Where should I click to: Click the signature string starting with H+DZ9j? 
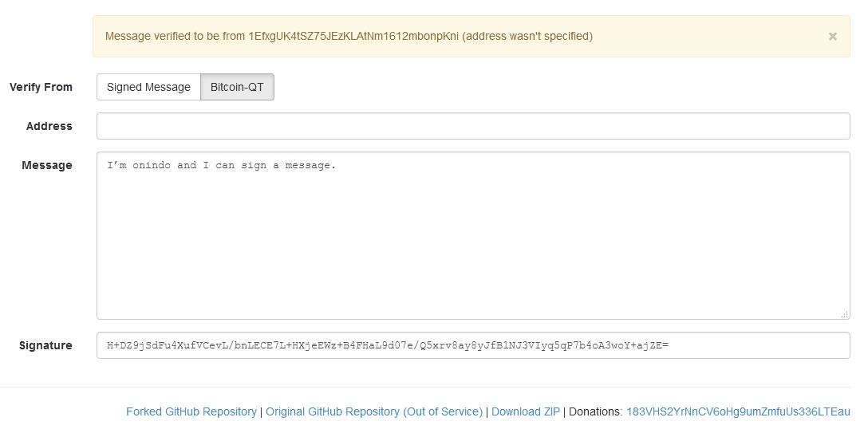[388, 345]
